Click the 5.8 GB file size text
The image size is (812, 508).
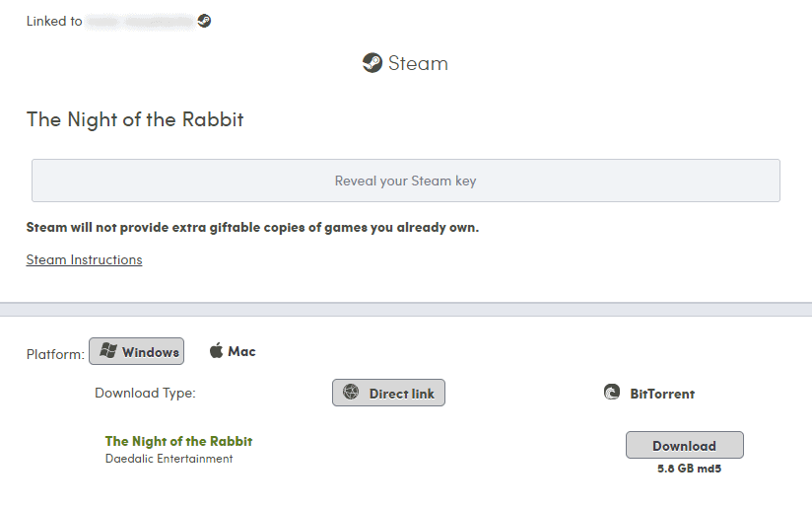click(675, 470)
